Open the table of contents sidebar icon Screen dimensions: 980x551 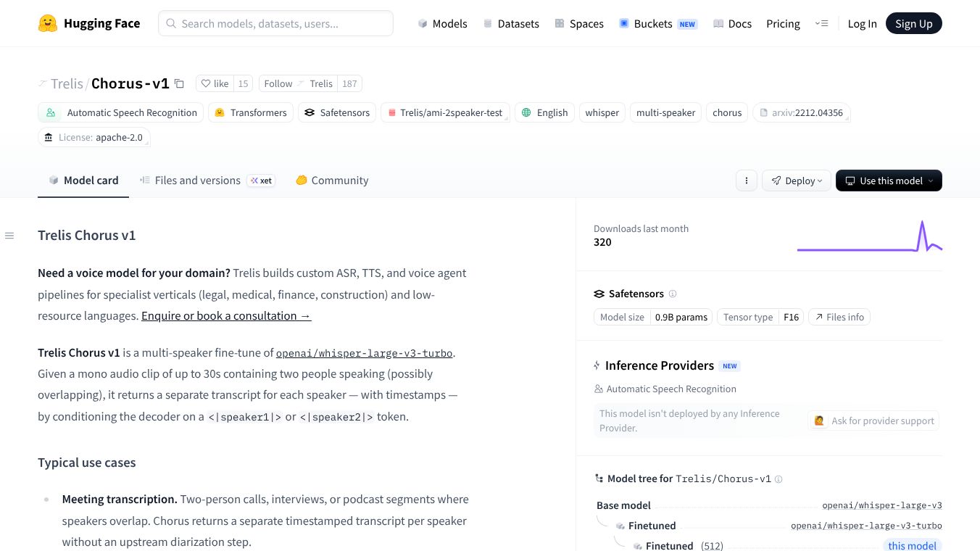click(x=9, y=236)
